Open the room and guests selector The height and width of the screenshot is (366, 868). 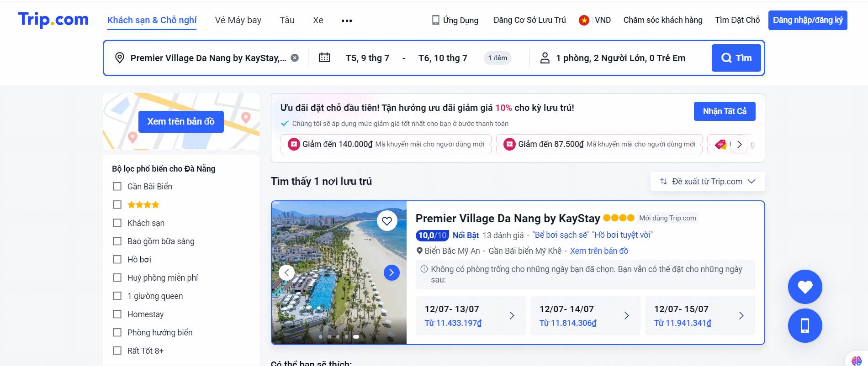coord(620,58)
